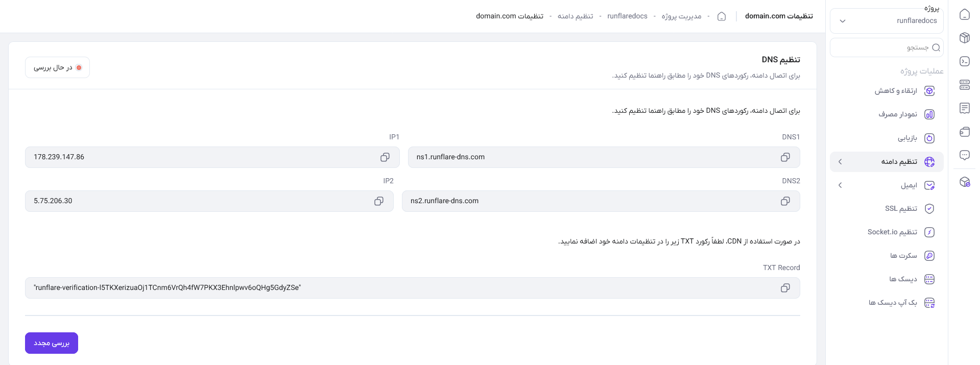The image size is (980, 365).
Task: Expand the ایمیل submenu chevron
Action: [x=840, y=185]
